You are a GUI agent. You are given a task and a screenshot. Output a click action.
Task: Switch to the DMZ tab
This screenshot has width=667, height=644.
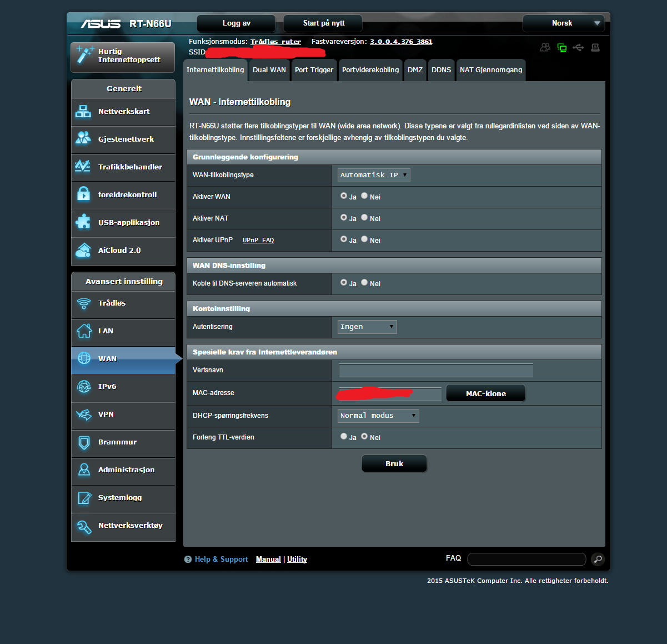(x=415, y=70)
